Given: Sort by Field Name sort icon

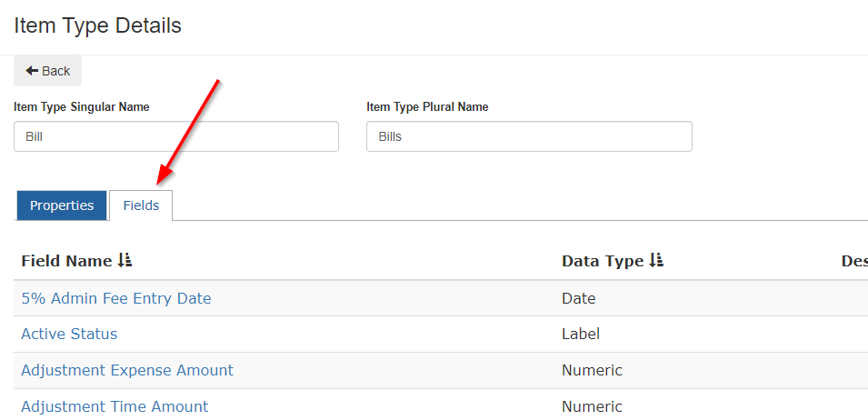Looking at the screenshot, I should point(125,261).
